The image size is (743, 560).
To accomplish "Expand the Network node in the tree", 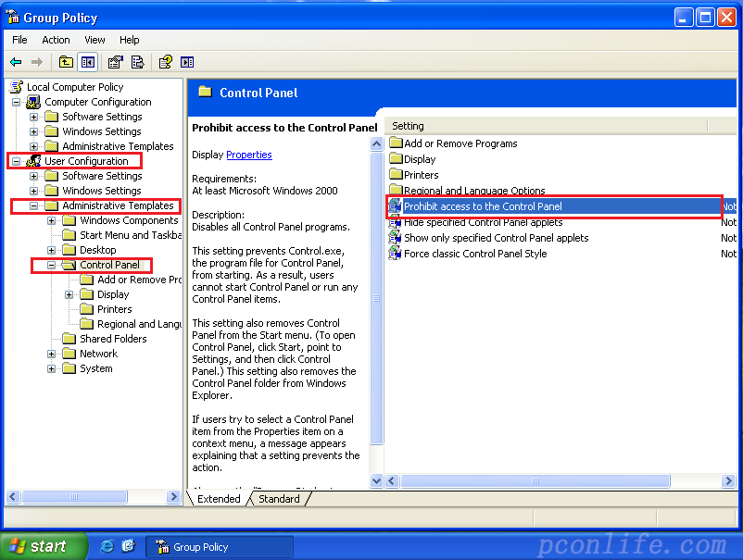I will click(52, 354).
